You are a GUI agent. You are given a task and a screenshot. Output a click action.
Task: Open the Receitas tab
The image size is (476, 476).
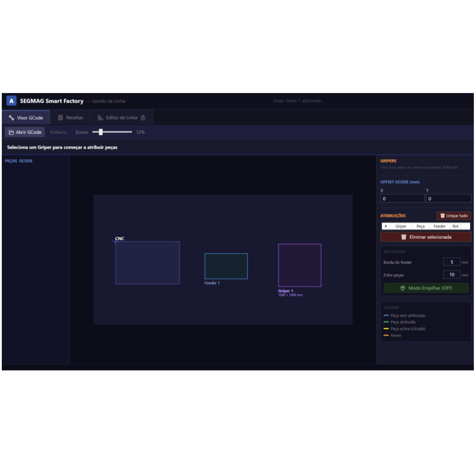click(x=71, y=118)
